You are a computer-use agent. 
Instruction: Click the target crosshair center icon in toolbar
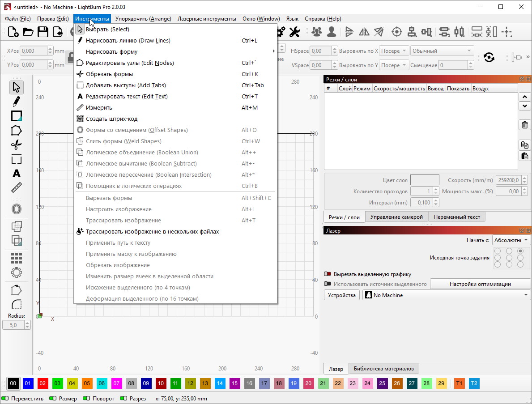click(x=396, y=32)
